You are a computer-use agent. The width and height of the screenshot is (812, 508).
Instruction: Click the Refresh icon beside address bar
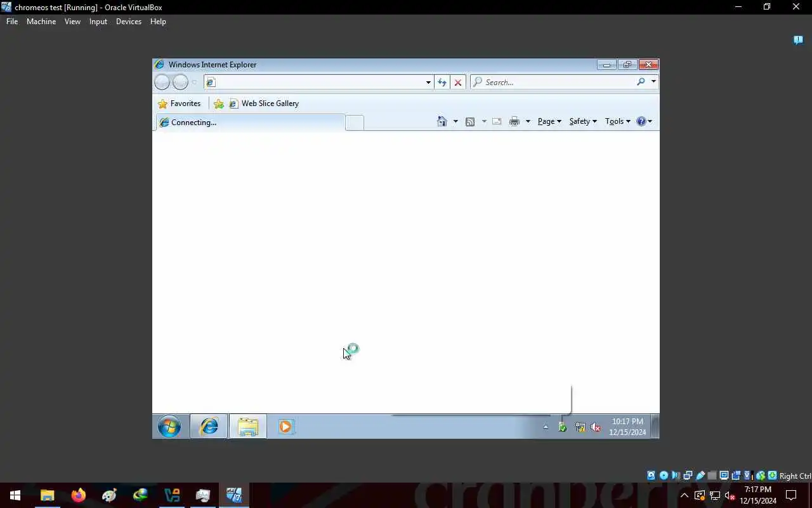(x=442, y=82)
